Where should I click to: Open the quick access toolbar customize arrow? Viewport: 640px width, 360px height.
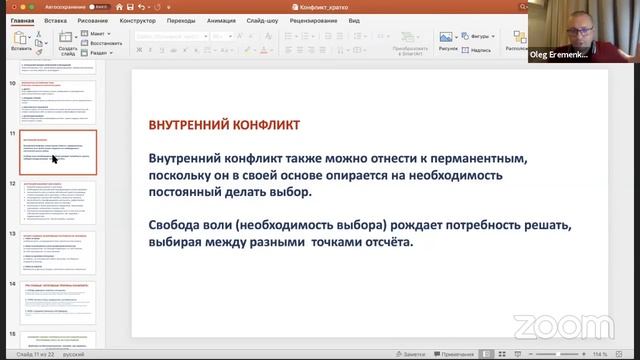pyautogui.click(x=169, y=7)
